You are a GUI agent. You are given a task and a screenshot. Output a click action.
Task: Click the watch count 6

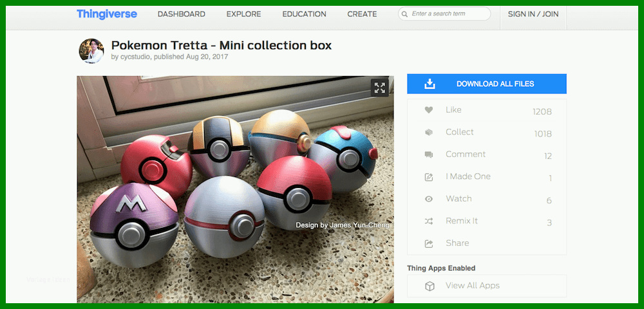point(549,201)
